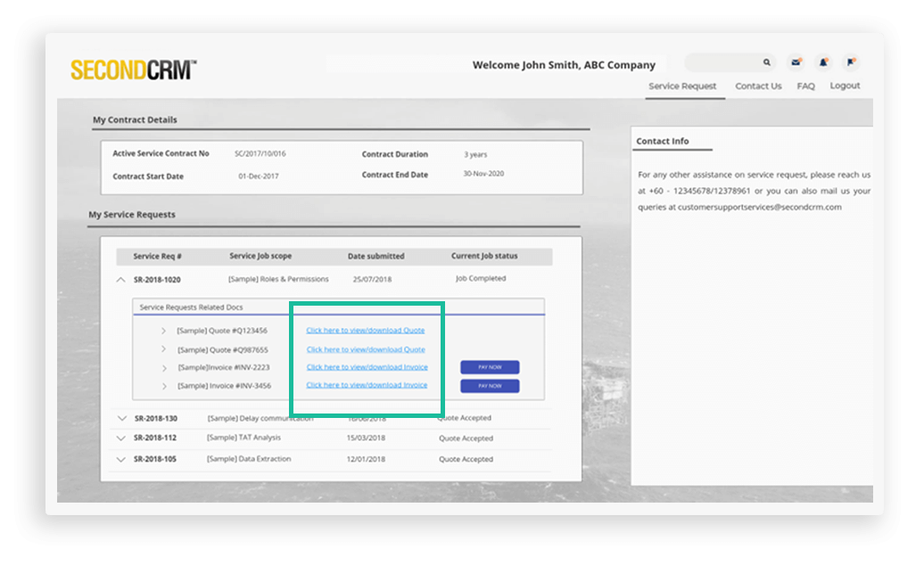The height and width of the screenshot is (565, 924).
Task: Click Pay Now for Invoice #INV-2223
Action: [x=490, y=367]
